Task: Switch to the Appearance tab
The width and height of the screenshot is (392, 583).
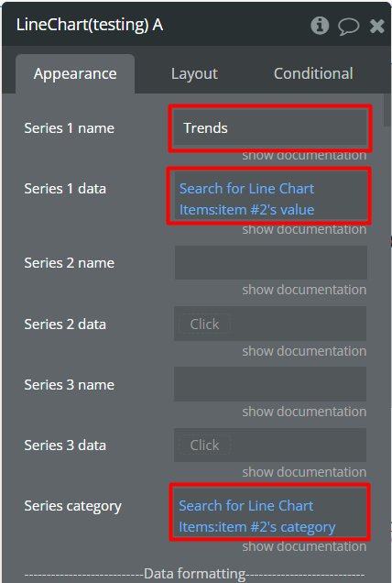Action: coord(75,74)
